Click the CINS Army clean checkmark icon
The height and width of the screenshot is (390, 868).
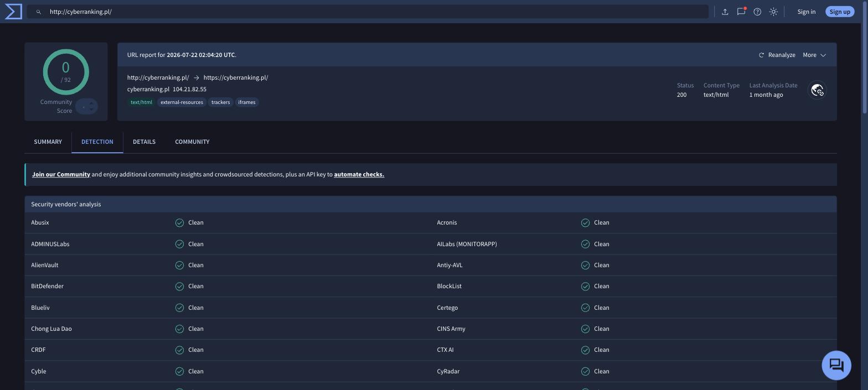(585, 329)
